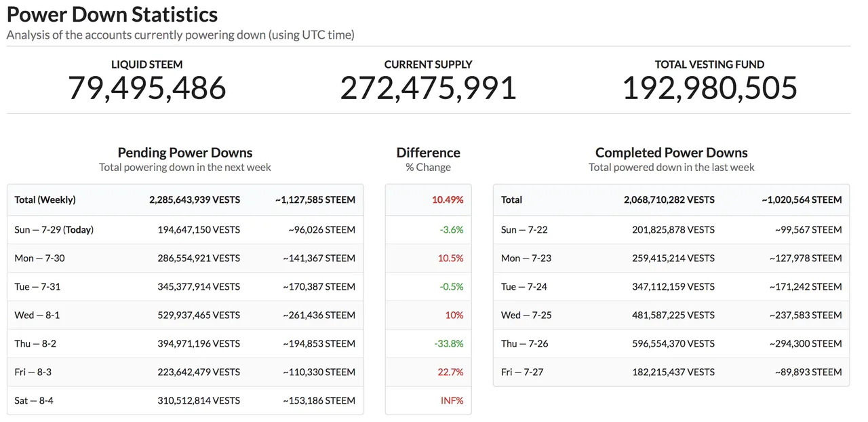Click the ~141,367 STEEM cell
The height and width of the screenshot is (422, 868).
(x=319, y=258)
